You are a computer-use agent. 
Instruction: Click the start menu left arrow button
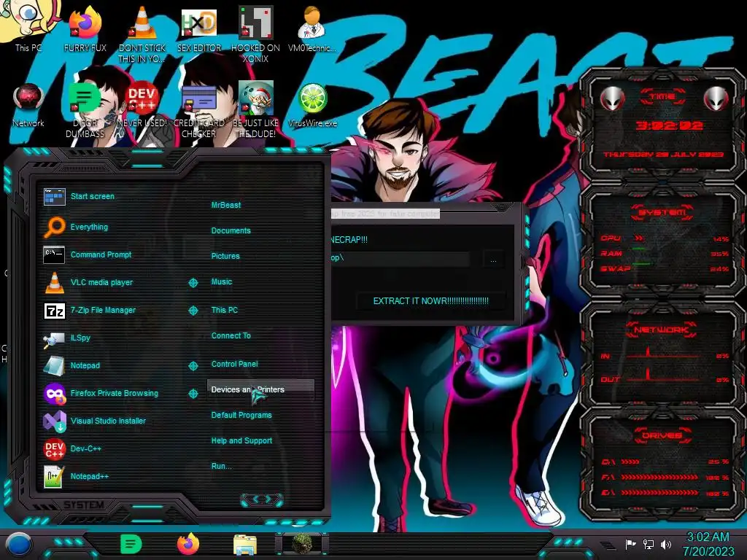(x=254, y=499)
